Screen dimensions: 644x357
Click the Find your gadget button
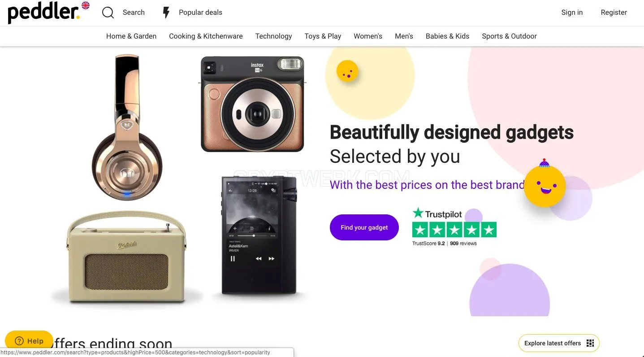[x=364, y=227]
